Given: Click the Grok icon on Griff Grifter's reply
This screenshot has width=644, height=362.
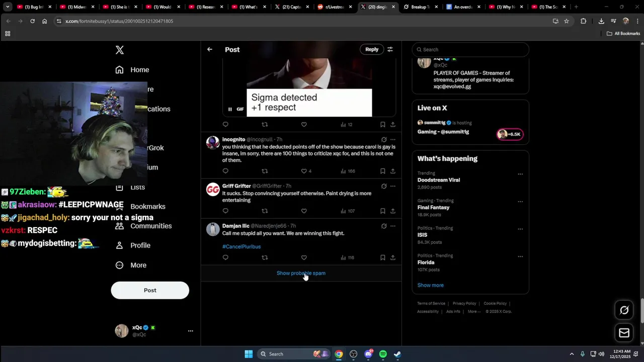Looking at the screenshot, I should [384, 186].
